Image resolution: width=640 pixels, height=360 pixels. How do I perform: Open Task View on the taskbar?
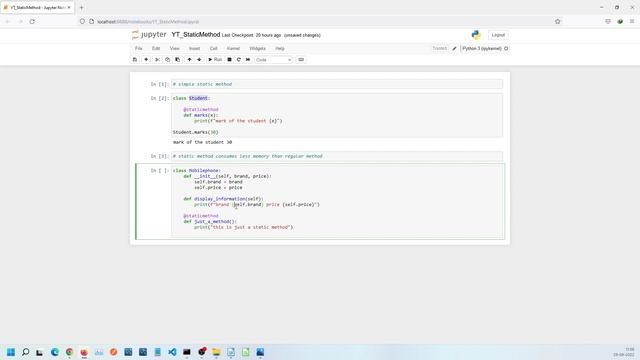coord(40,352)
